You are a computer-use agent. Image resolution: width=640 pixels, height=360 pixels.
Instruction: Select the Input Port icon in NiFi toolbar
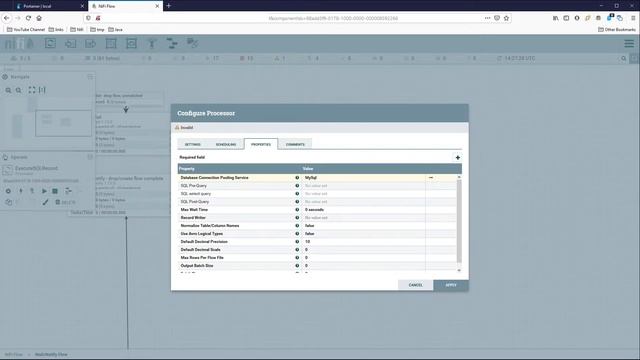click(70, 43)
